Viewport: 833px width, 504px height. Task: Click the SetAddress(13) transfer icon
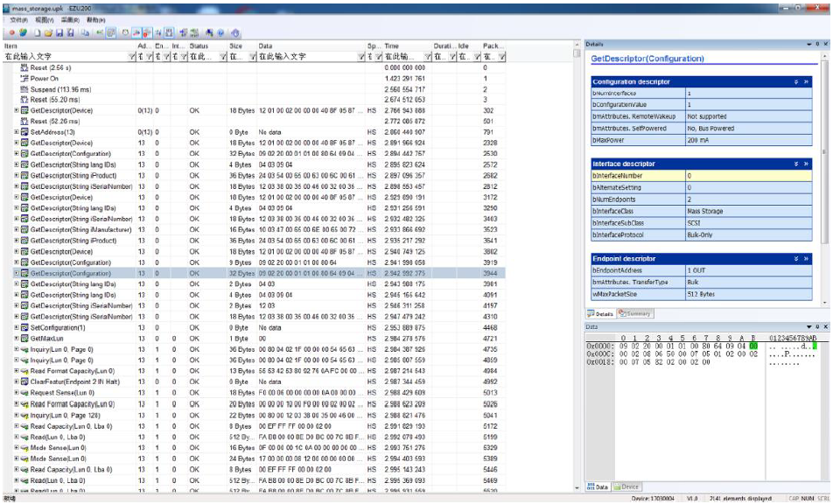(24, 132)
